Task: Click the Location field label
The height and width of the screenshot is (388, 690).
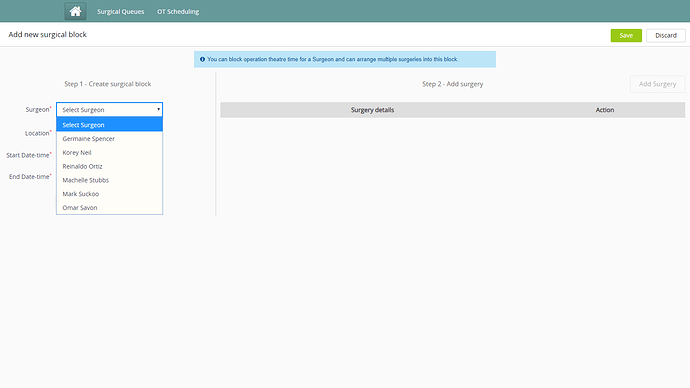Action: coord(38,133)
